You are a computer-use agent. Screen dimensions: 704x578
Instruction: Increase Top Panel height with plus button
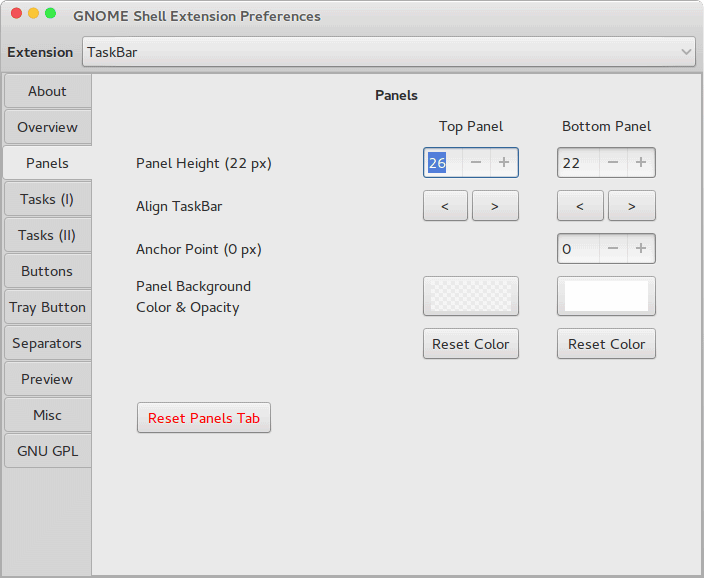pyautogui.click(x=504, y=163)
